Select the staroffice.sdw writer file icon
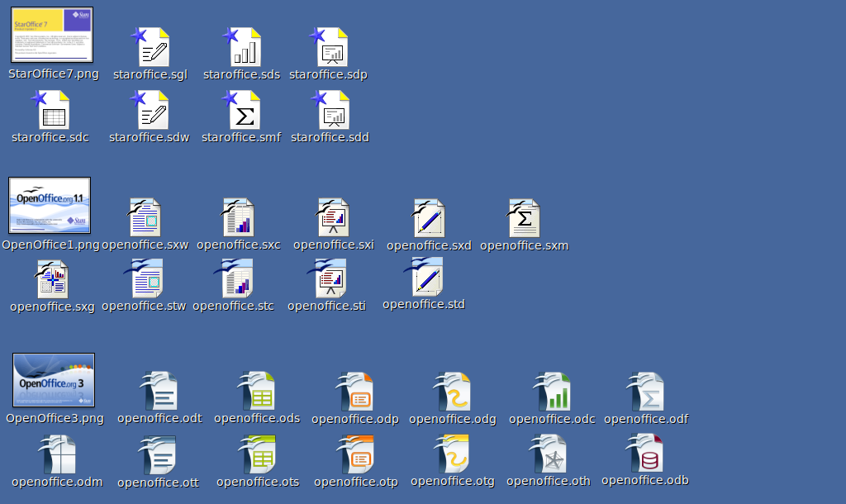The width and height of the screenshot is (846, 504). pos(150,110)
